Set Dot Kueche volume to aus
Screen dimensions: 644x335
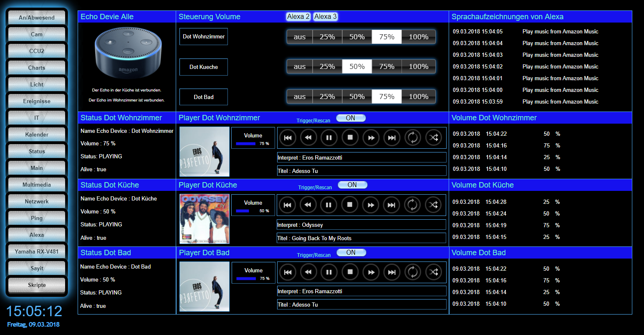300,66
